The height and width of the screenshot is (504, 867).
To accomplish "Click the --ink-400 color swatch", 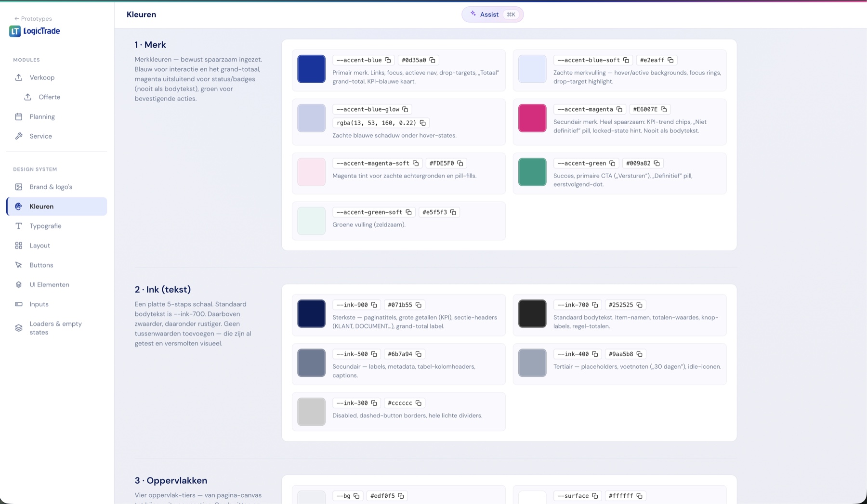I will (532, 362).
